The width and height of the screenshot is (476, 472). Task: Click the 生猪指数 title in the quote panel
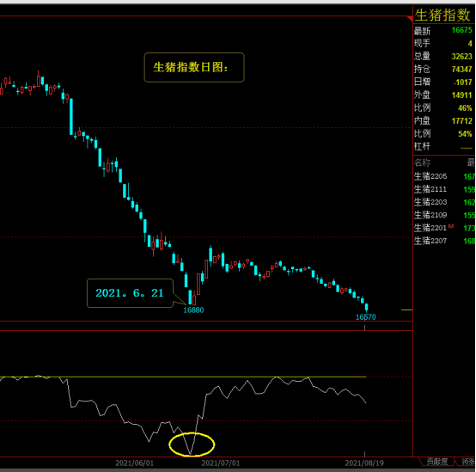(x=442, y=15)
